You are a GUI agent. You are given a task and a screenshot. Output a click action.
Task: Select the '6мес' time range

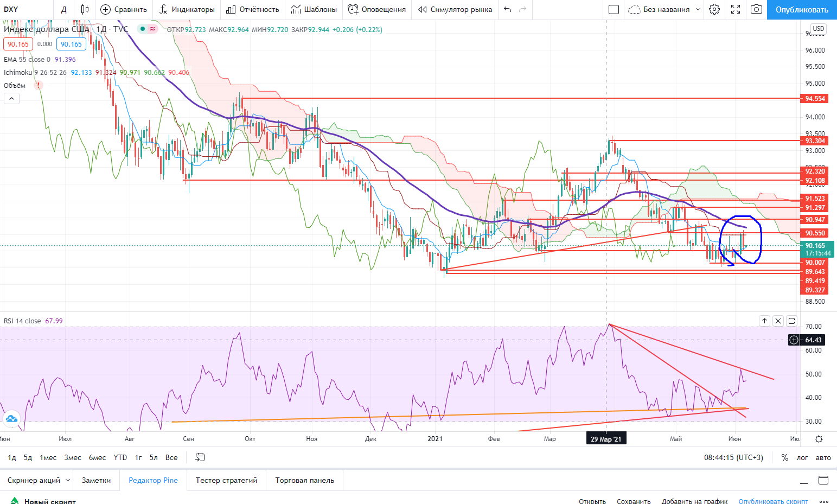point(97,457)
